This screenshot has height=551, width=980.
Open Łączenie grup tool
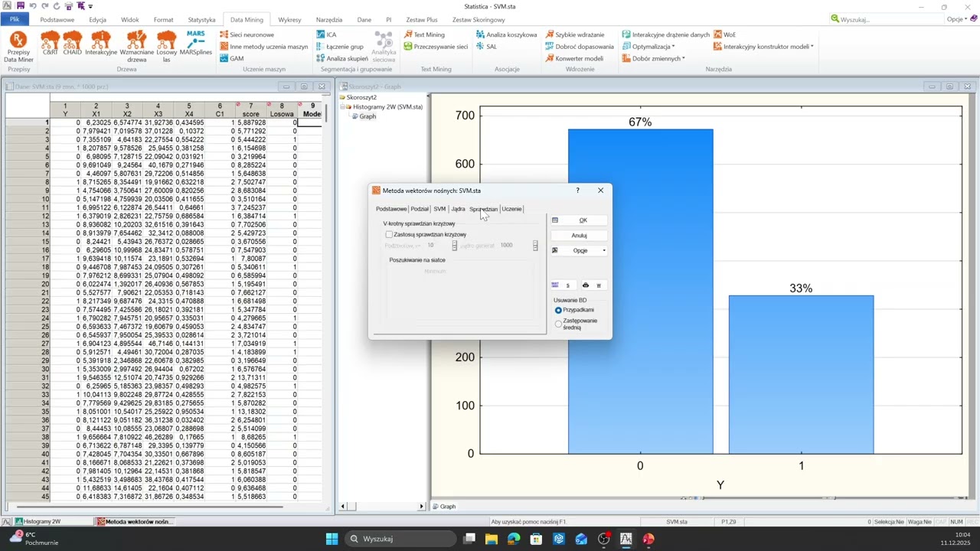340,47
